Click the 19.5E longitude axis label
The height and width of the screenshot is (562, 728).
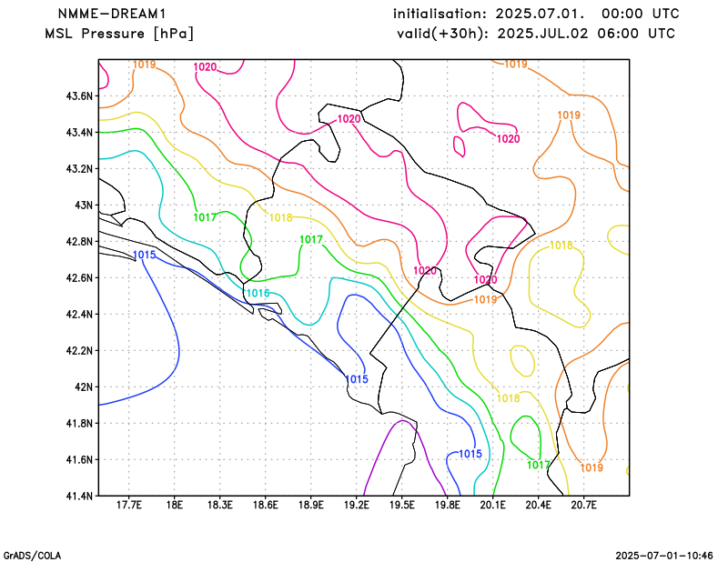pos(401,505)
